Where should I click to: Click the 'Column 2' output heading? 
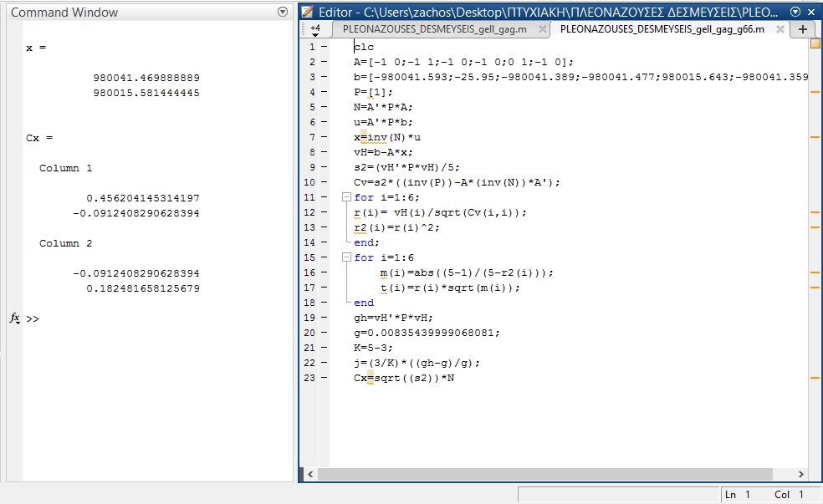pos(65,243)
